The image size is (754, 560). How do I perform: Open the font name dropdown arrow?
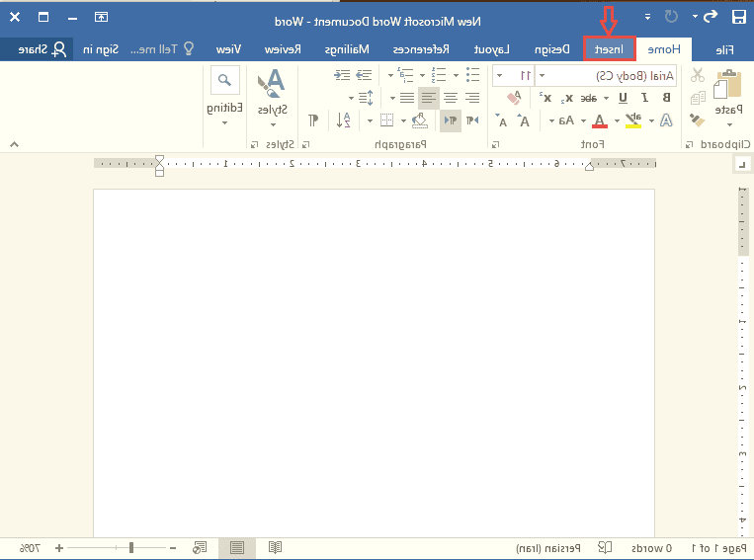[542, 76]
